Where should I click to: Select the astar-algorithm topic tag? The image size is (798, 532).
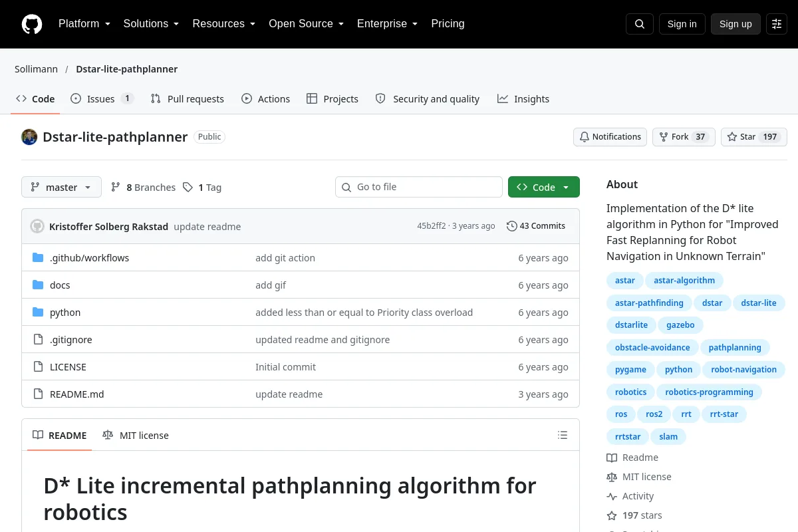pyautogui.click(x=684, y=281)
